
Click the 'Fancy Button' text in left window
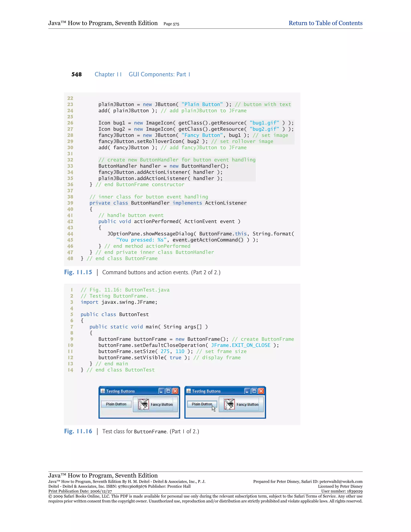[x=161, y=404]
